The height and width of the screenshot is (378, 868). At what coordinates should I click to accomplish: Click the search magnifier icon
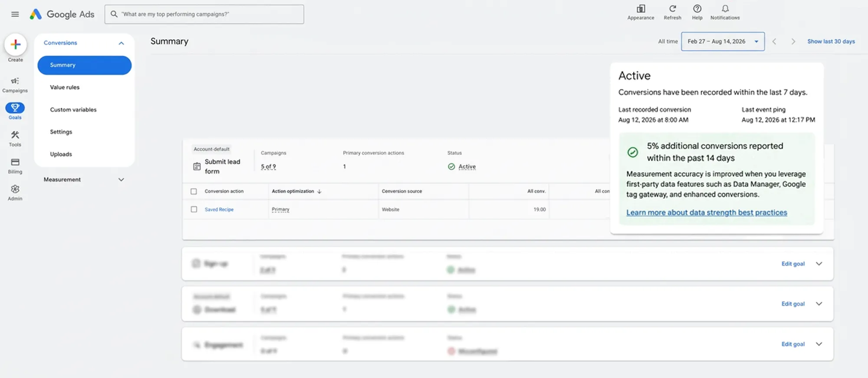(x=114, y=14)
